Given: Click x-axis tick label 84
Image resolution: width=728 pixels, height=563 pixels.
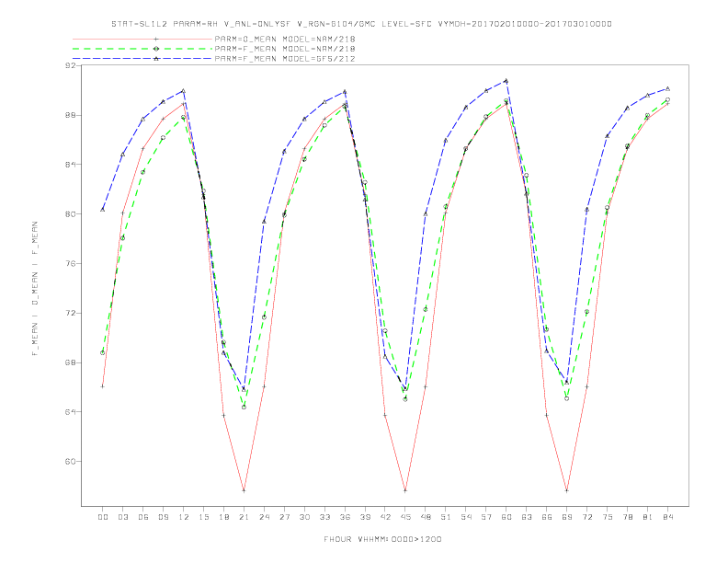Looking at the screenshot, I should point(667,517).
